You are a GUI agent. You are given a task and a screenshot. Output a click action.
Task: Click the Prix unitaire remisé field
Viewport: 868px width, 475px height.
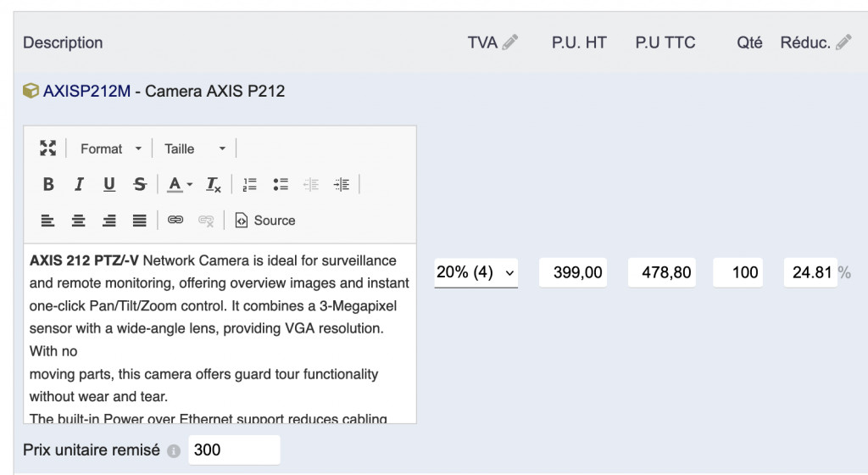pyautogui.click(x=234, y=450)
